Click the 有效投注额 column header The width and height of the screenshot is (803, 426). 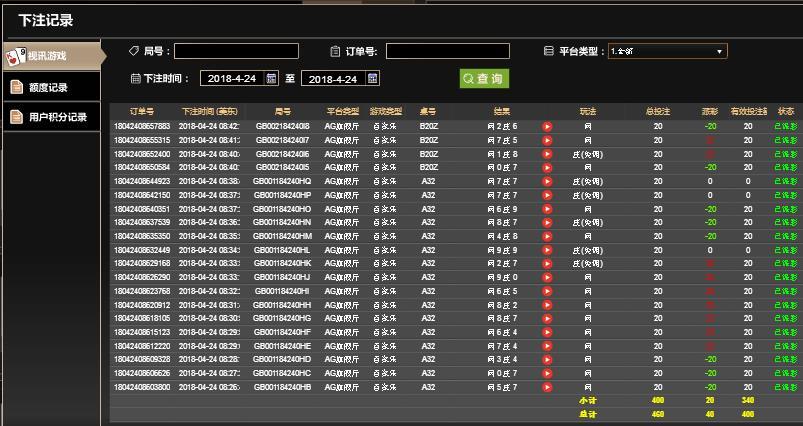point(749,111)
